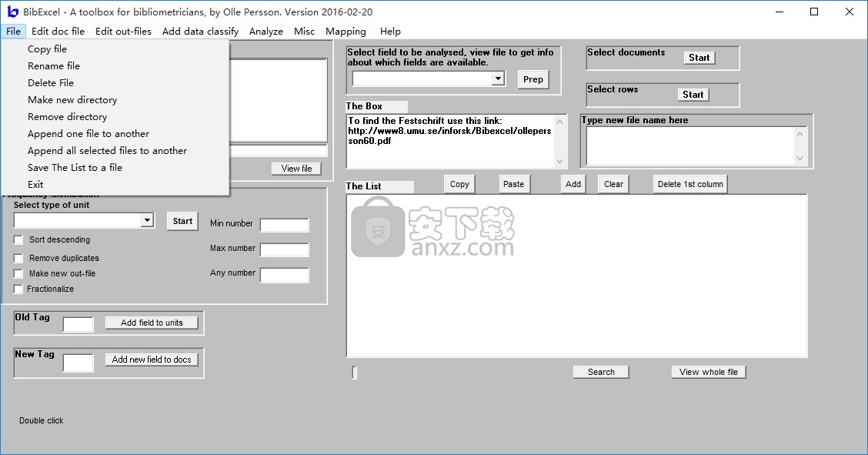868x455 pixels.
Task: Toggle the Sort descending checkbox
Action: pos(18,239)
